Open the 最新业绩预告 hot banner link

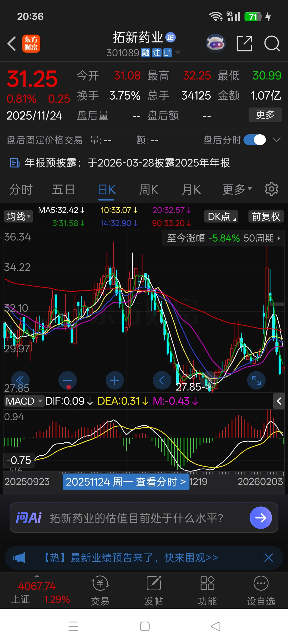[131, 557]
